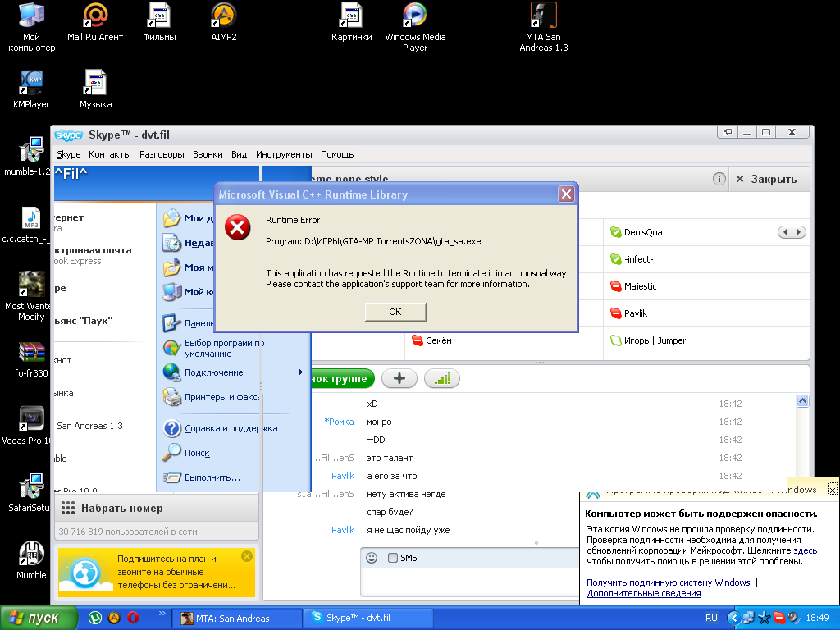Open the Разговоры menu
Image resolution: width=840 pixels, height=630 pixels.
tap(162, 154)
